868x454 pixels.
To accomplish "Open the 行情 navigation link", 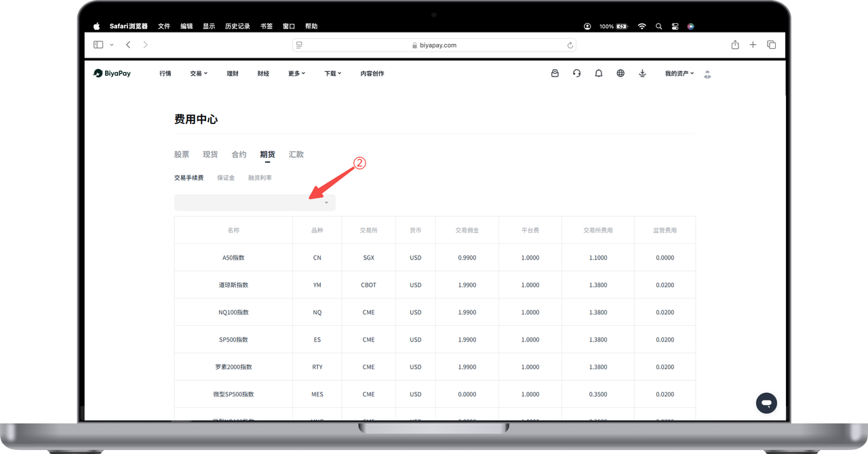I will click(165, 73).
